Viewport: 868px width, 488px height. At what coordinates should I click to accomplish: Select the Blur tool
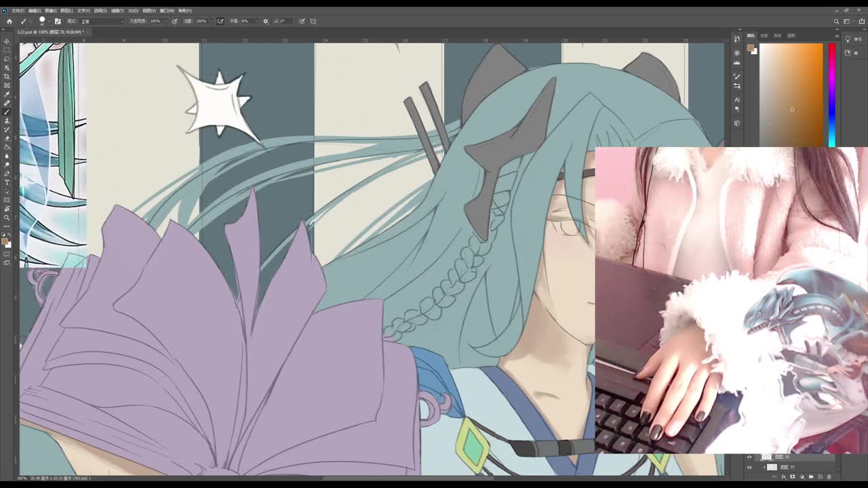pos(7,156)
